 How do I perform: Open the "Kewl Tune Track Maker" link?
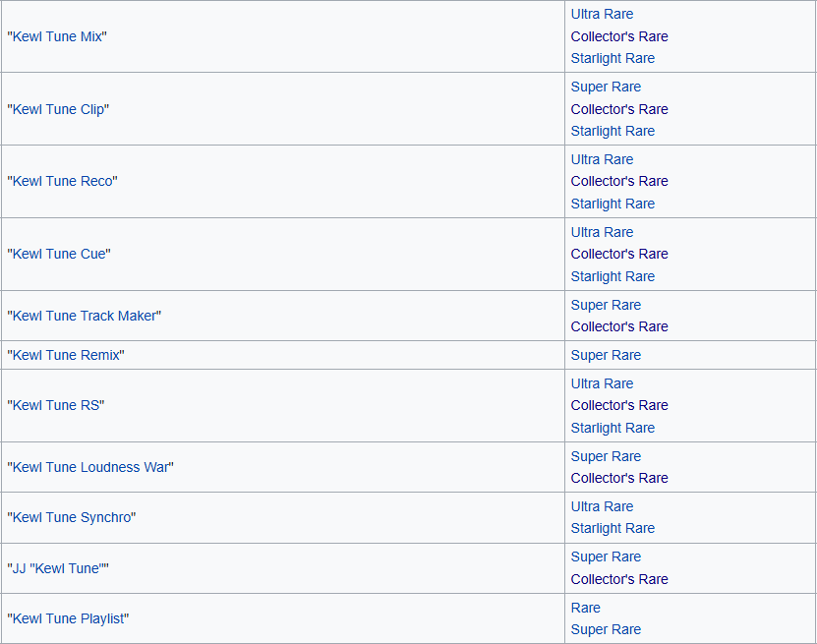[x=85, y=316]
